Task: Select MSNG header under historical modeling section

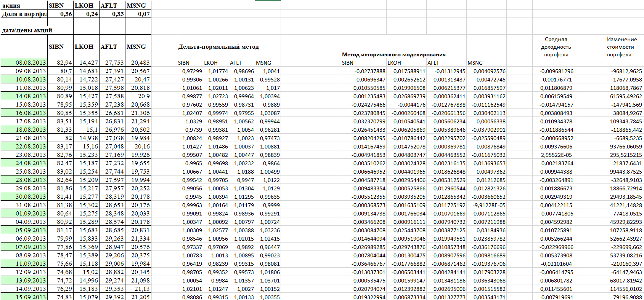Action: [x=486, y=63]
